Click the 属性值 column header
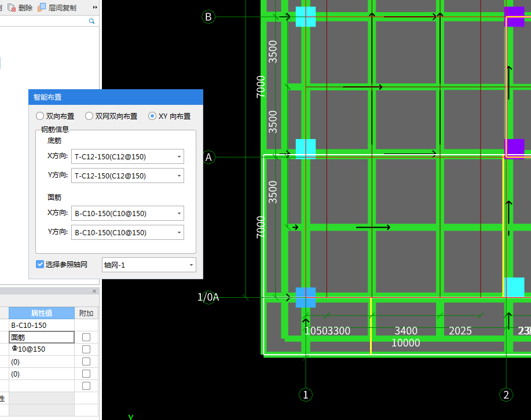 (42, 313)
